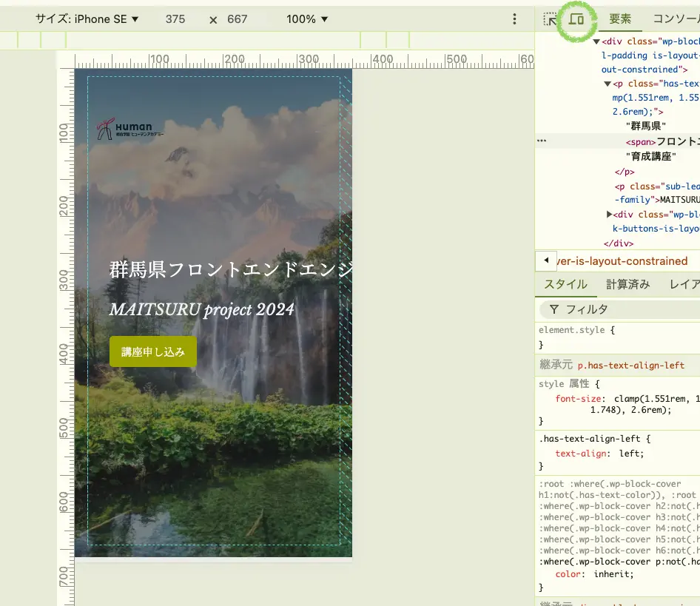
Task: Click the ellipsis beside the span element
Action: (542, 141)
